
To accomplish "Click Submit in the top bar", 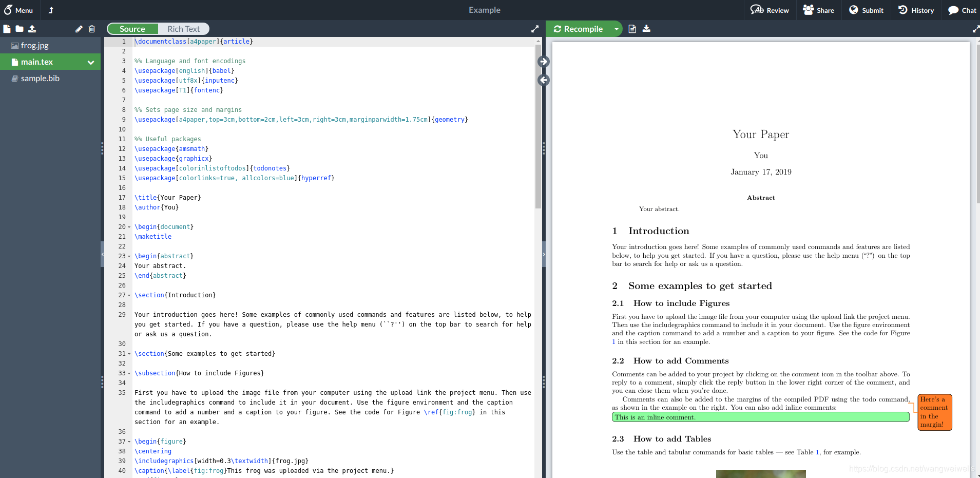I will (866, 10).
